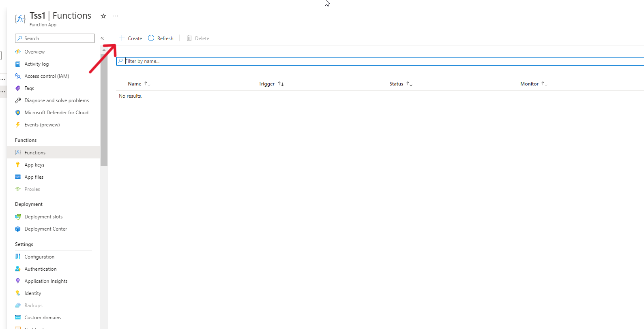Click the Microsoft Defender for Cloud shield icon
The height and width of the screenshot is (329, 644).
(18, 113)
